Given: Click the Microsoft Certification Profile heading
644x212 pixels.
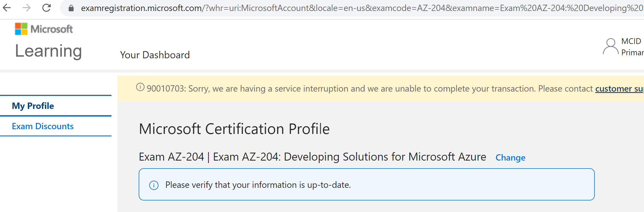Looking at the screenshot, I should 234,129.
